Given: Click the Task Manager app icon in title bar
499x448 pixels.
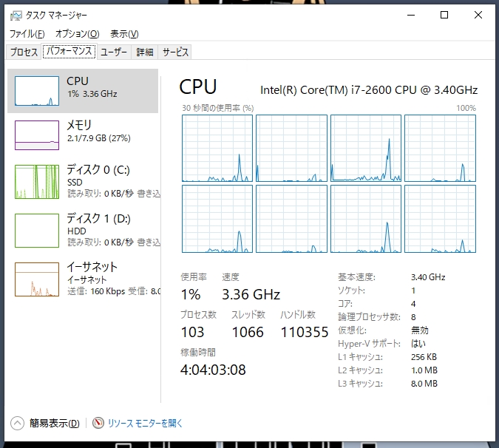Looking at the screenshot, I should click(x=16, y=15).
